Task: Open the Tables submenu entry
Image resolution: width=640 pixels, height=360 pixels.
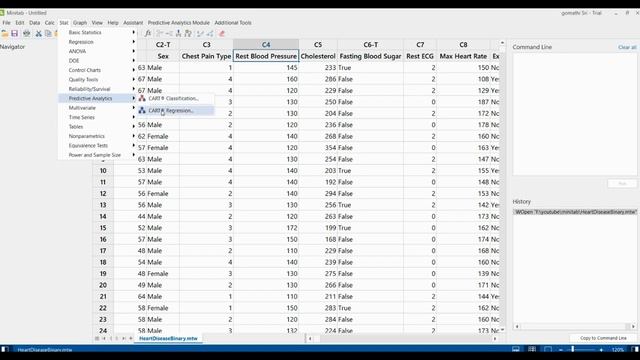Action: pos(97,127)
